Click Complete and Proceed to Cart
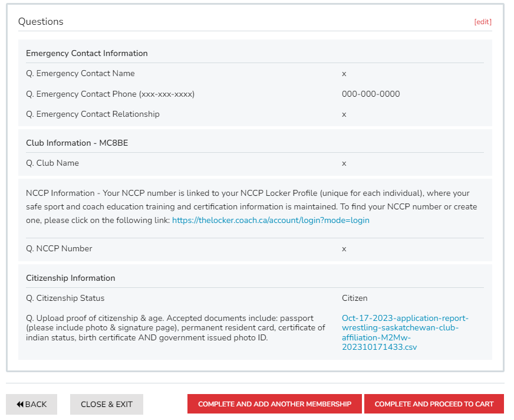 pos(434,404)
